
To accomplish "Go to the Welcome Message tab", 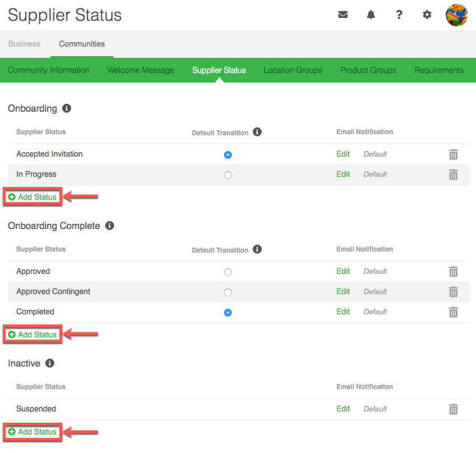I will (140, 70).
